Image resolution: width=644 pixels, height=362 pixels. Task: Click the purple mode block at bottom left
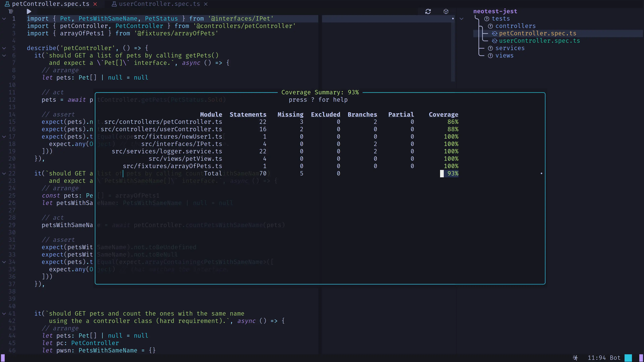[3, 358]
